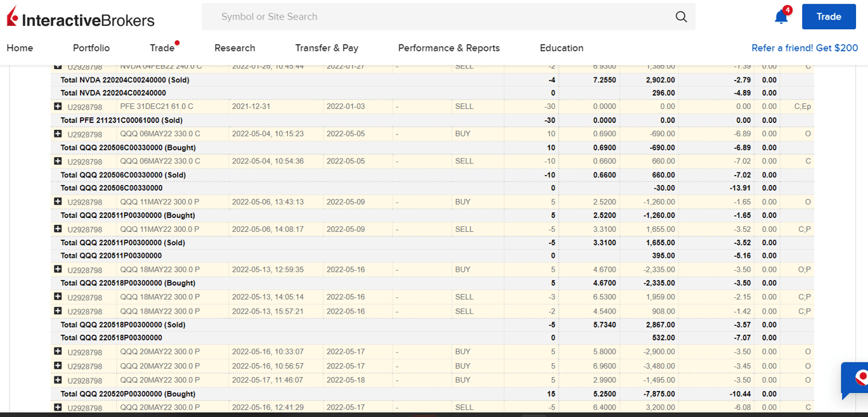Expand QQQ 18MAY22 300.0 P BUY row
Screen dimensions: 868x417
click(x=58, y=269)
